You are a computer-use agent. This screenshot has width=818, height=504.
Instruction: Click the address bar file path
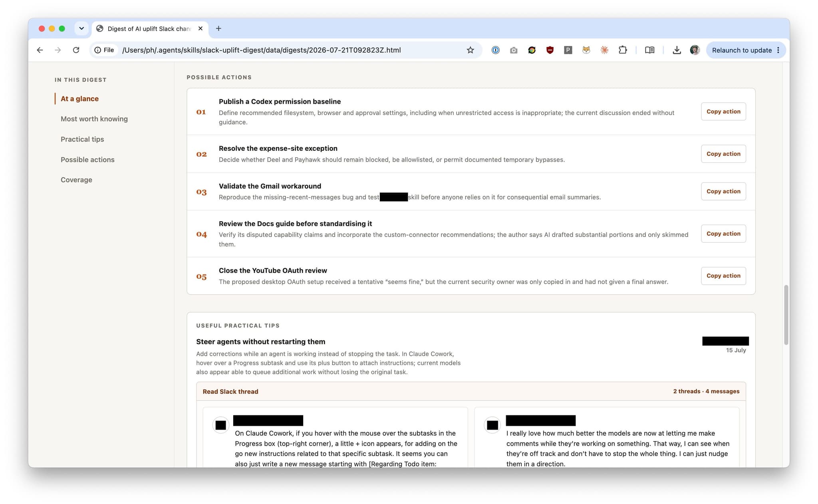pos(261,50)
